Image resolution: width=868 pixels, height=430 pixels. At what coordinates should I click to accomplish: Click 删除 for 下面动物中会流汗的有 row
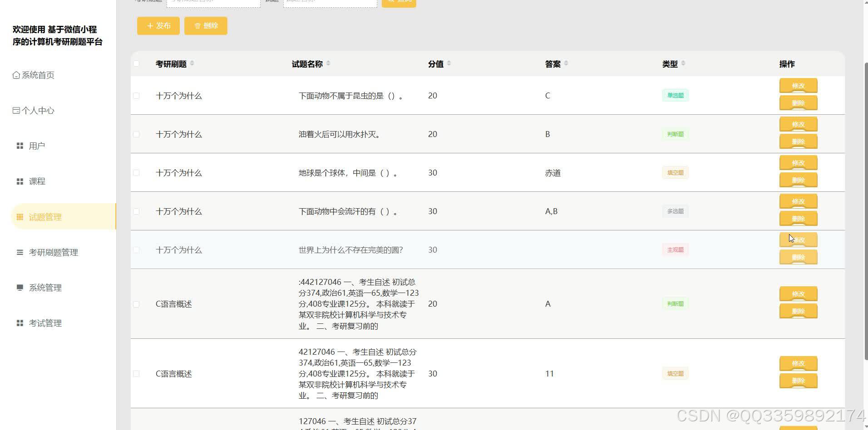click(x=798, y=219)
